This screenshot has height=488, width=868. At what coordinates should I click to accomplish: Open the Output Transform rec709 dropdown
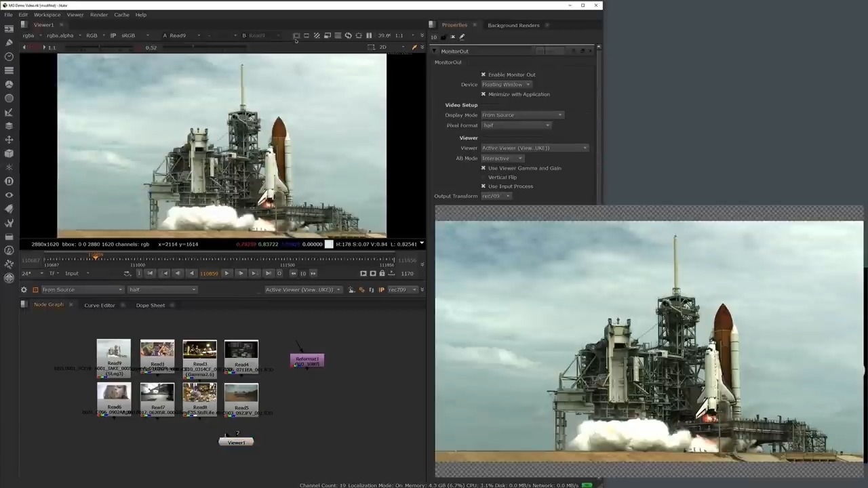496,196
